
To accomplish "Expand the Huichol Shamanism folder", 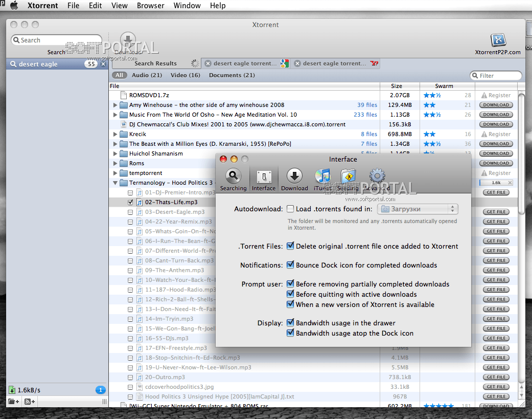I will pos(115,153).
